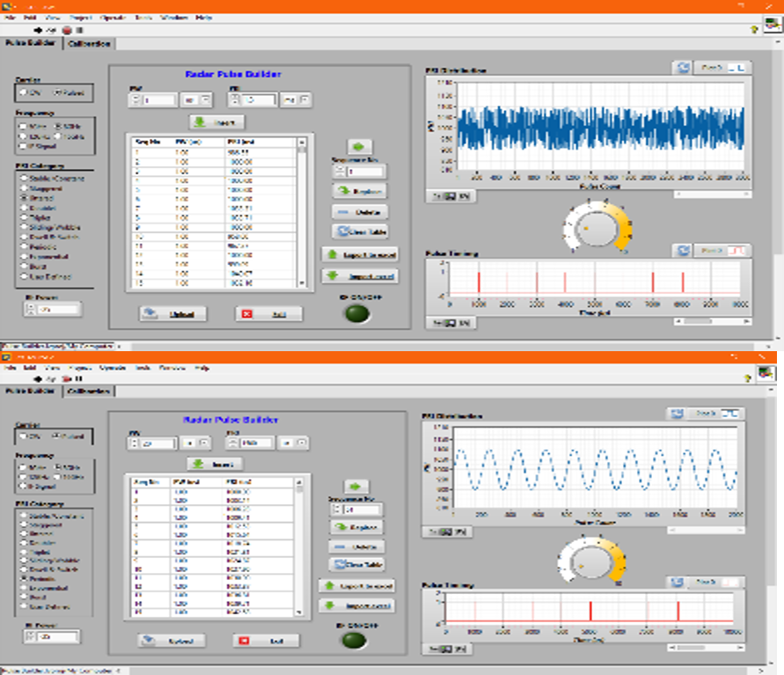The height and width of the screenshot is (675, 784).
Task: Toggle the RF ON/OFF LED in upper window
Action: tap(356, 315)
